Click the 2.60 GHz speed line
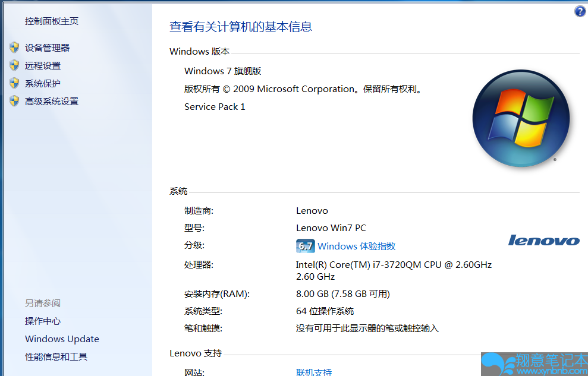588x376 pixels. (x=315, y=277)
